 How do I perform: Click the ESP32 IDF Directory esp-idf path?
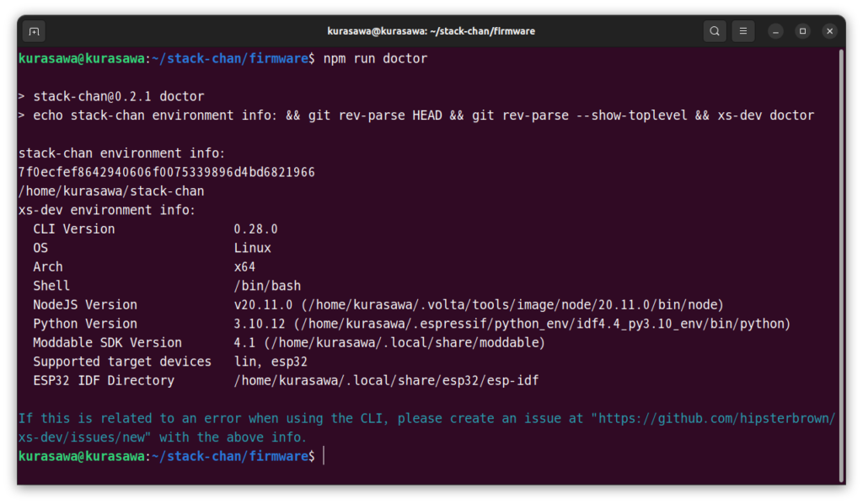(386, 381)
